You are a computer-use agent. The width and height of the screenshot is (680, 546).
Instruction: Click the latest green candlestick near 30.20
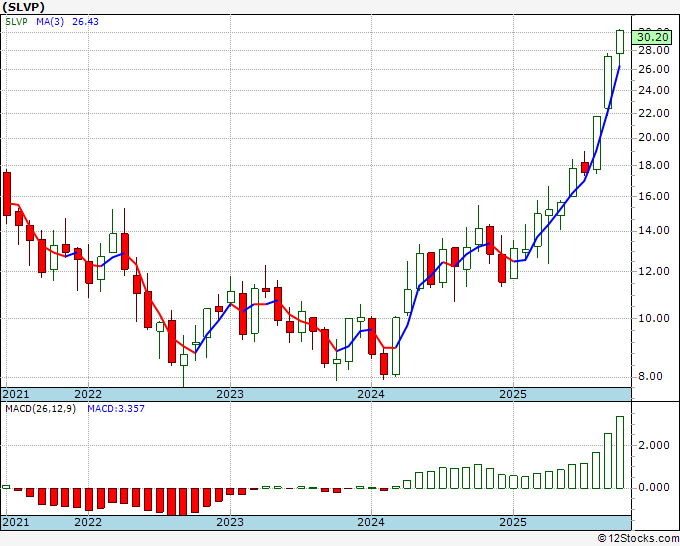620,42
